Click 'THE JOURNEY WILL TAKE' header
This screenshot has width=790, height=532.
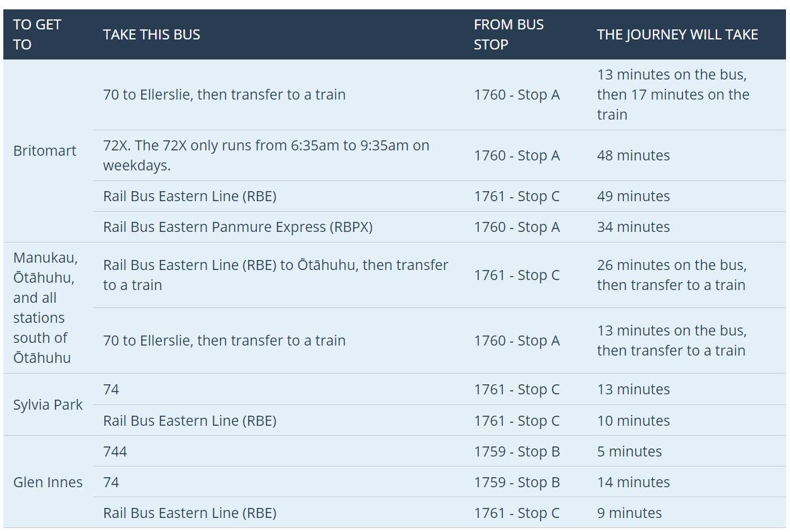(677, 35)
